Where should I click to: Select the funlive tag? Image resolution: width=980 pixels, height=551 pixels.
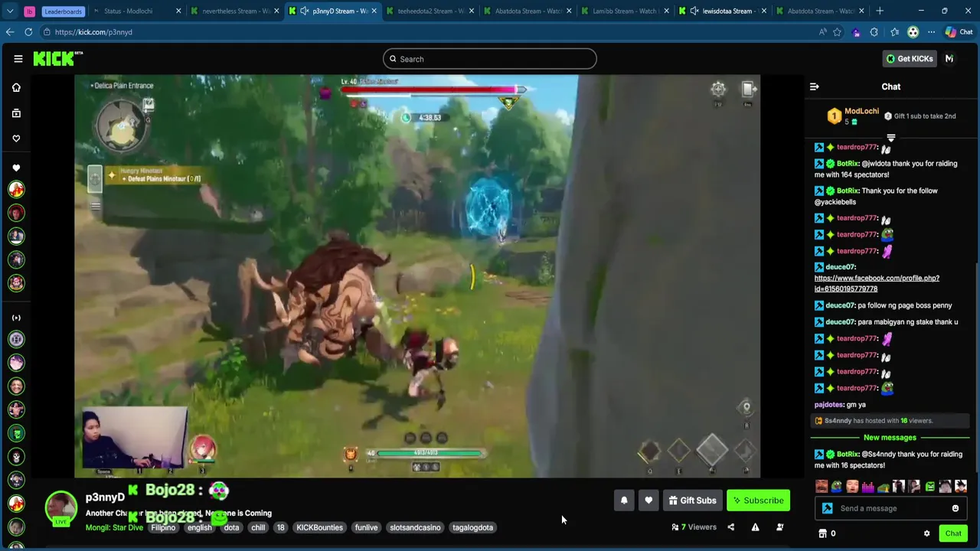(366, 527)
